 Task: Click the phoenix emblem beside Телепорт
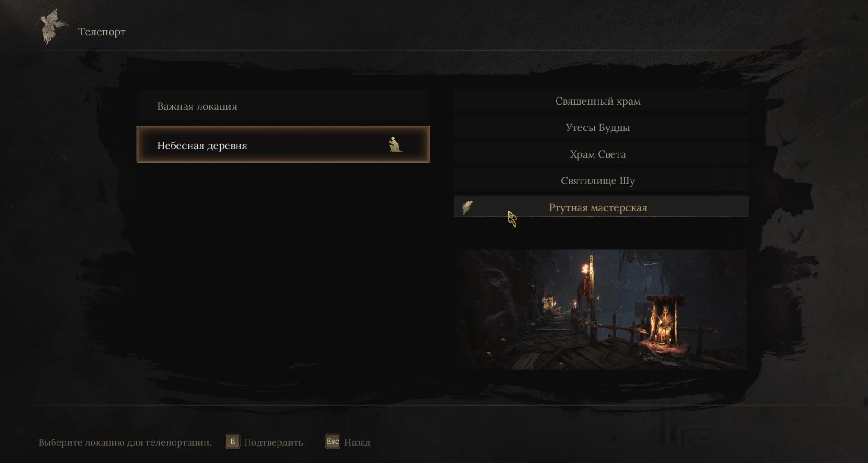point(53,27)
